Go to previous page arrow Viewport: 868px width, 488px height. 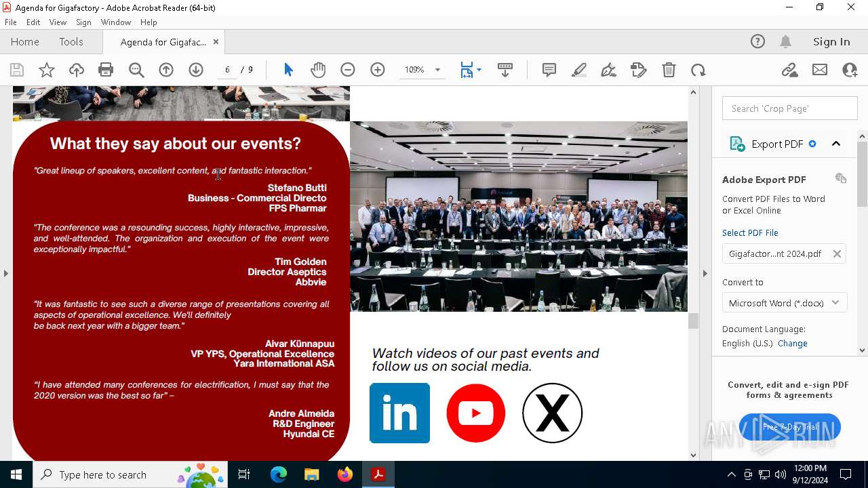pyautogui.click(x=166, y=70)
